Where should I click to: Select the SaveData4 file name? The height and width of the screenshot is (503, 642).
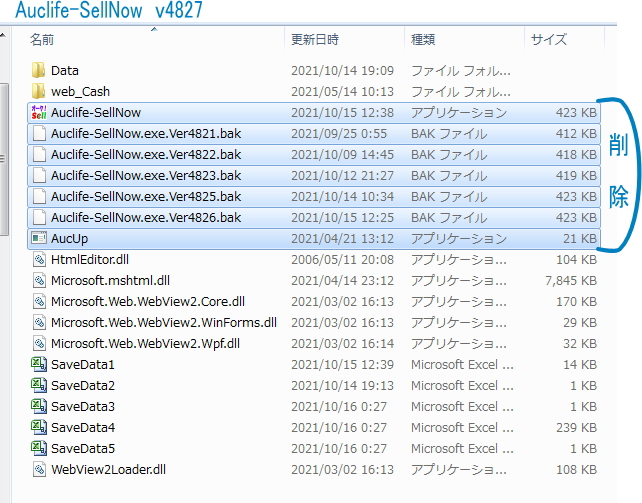pyautogui.click(x=83, y=428)
